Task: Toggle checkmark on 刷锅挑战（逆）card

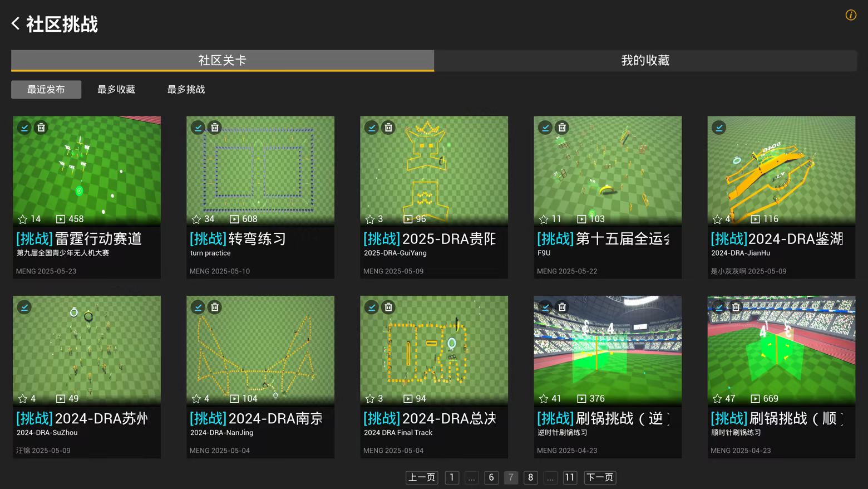Action: (x=545, y=307)
